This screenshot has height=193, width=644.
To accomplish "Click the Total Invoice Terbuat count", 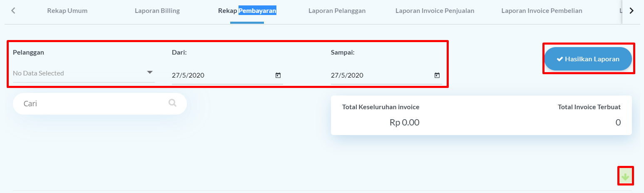I will coord(618,122).
